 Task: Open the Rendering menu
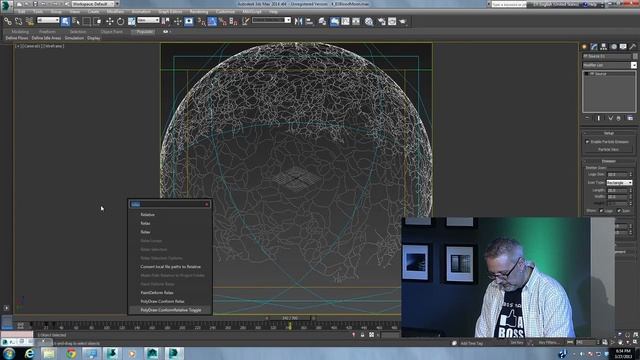click(199, 12)
